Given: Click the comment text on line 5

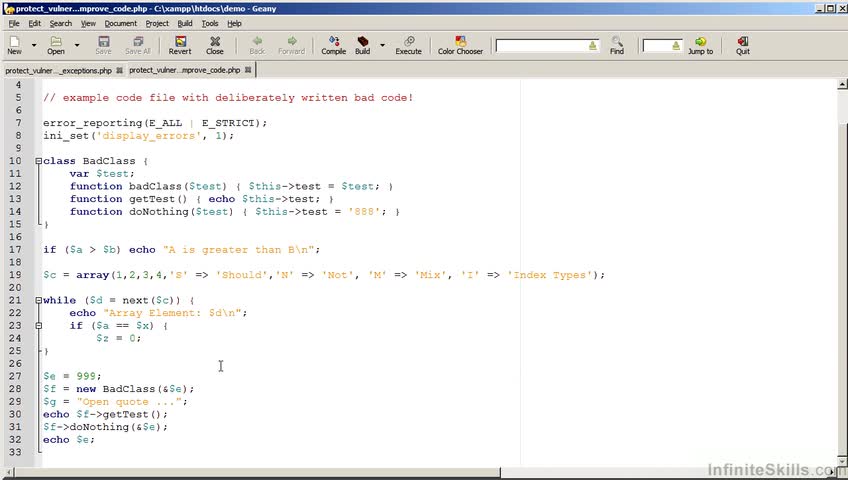Looking at the screenshot, I should pos(228,98).
